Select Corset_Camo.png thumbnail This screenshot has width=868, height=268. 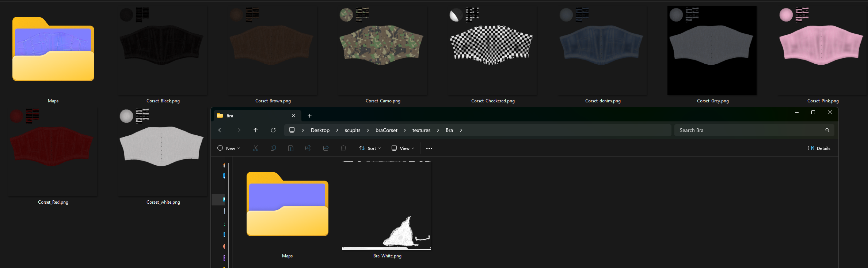click(x=382, y=50)
